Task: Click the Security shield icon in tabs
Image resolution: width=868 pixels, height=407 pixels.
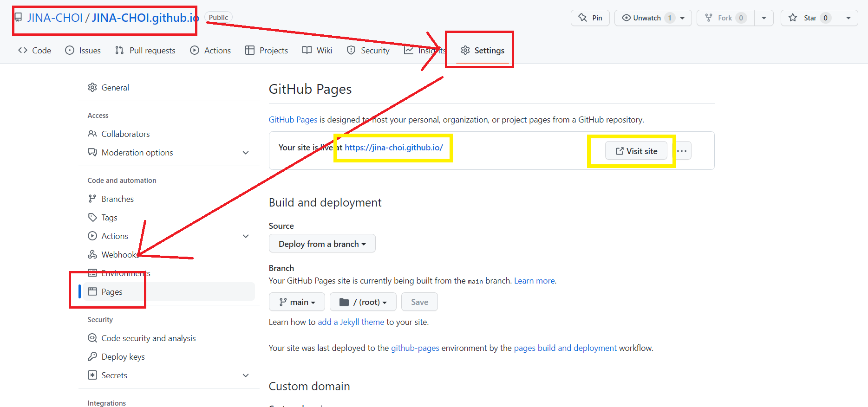Action: tap(351, 50)
